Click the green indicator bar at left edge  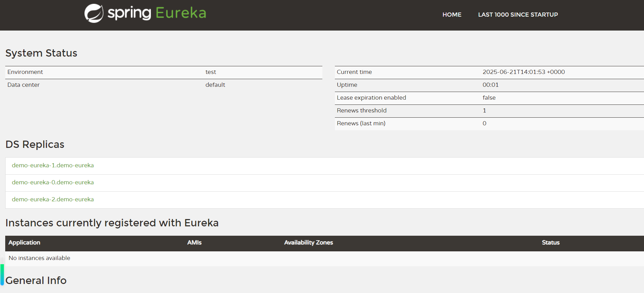click(x=2, y=274)
